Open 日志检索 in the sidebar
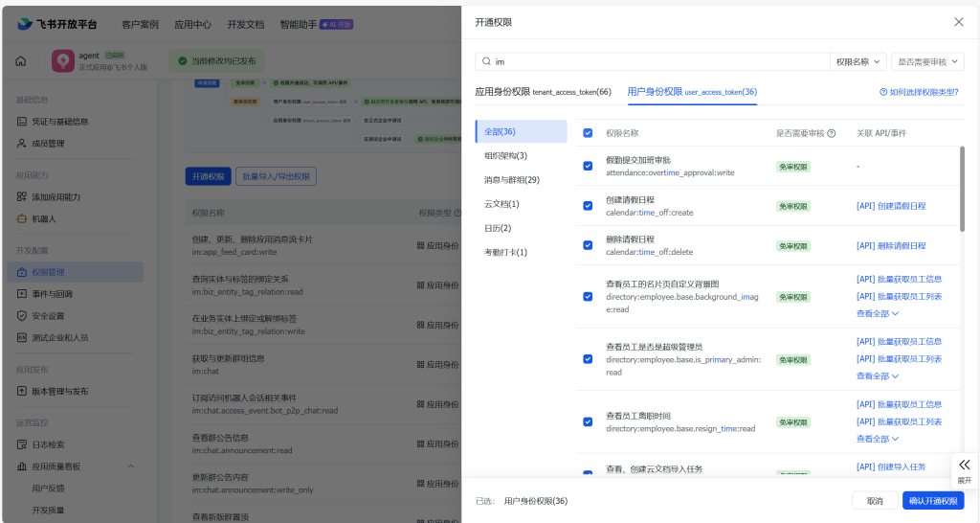 pyautogui.click(x=48, y=444)
